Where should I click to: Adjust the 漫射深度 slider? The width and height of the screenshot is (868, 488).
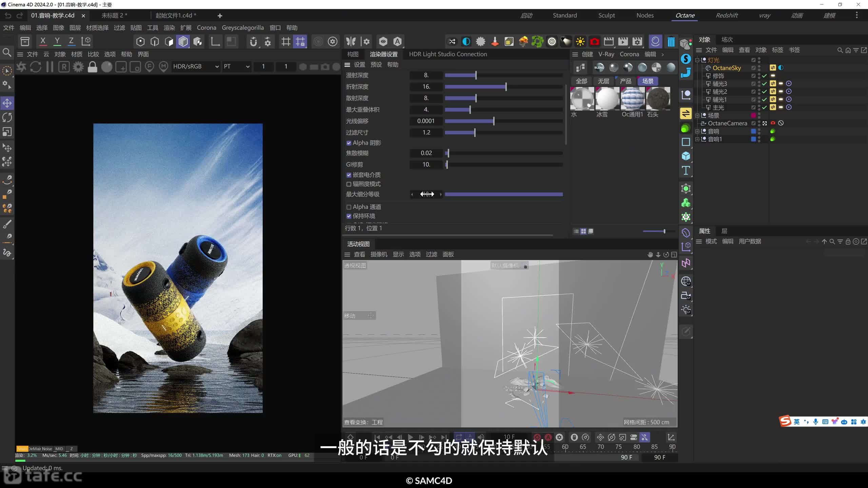[504, 75]
